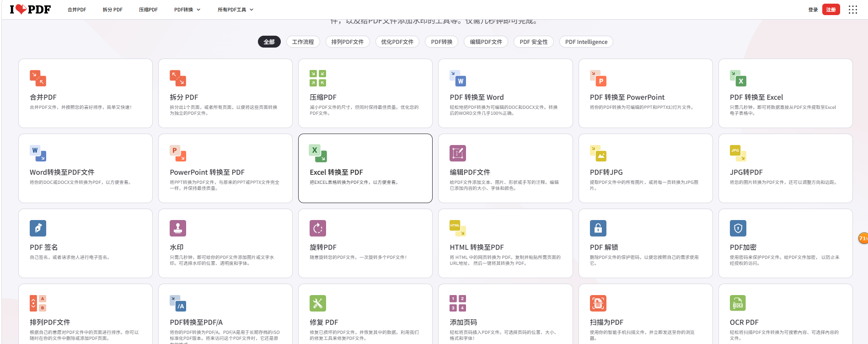
Task: Open the Compress PDF (压缩PDF) tool icon
Action: point(318,78)
